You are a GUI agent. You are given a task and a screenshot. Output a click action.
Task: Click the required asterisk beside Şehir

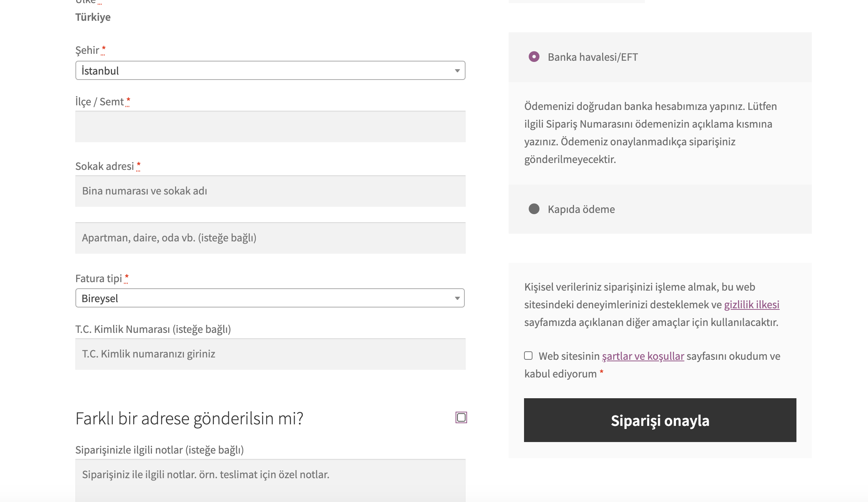(x=103, y=49)
